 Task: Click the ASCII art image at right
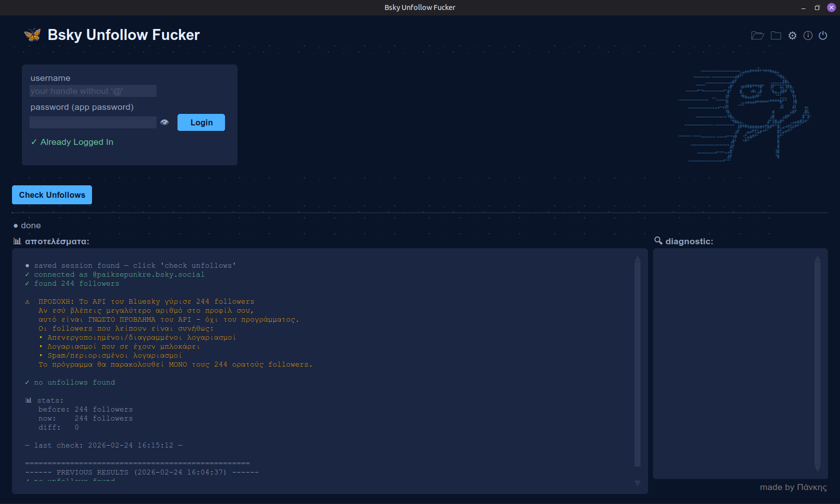click(744, 115)
